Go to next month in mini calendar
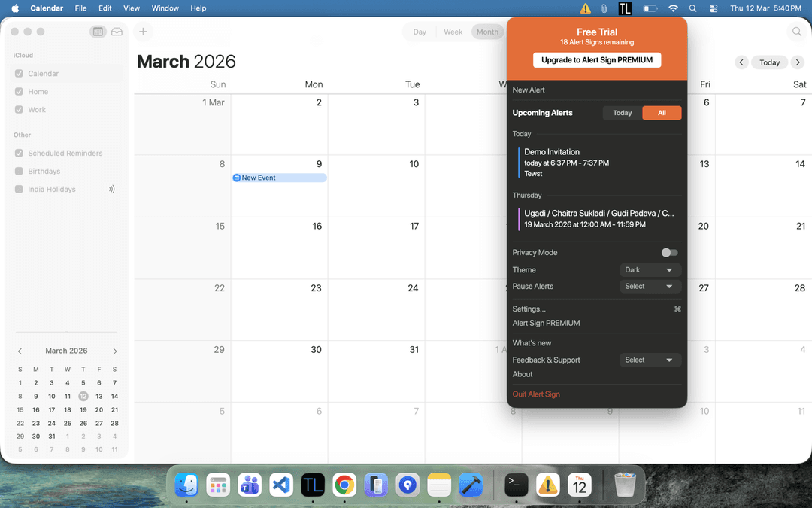812x508 pixels. [114, 351]
